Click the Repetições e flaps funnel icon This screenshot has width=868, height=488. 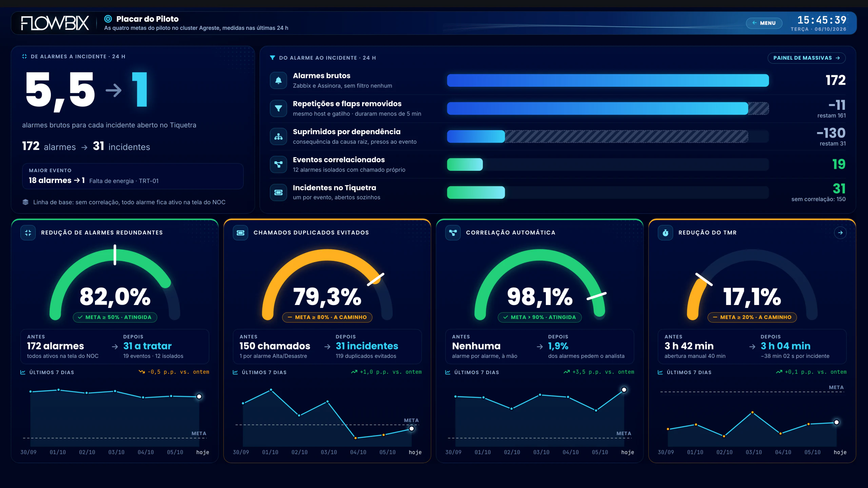point(278,108)
